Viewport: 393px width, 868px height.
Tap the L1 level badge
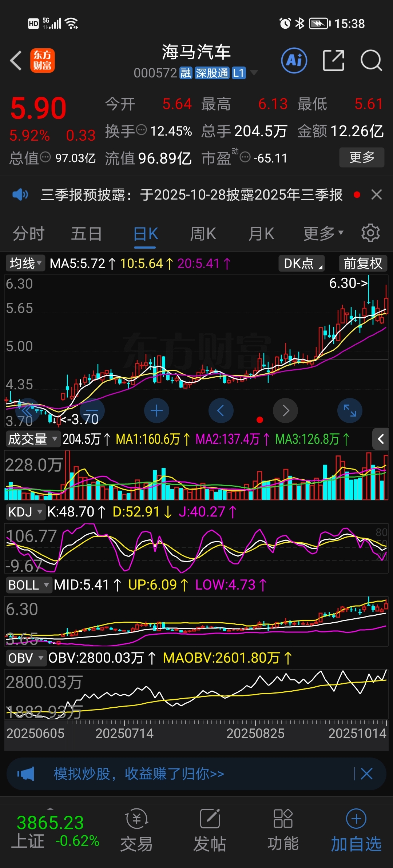click(238, 73)
